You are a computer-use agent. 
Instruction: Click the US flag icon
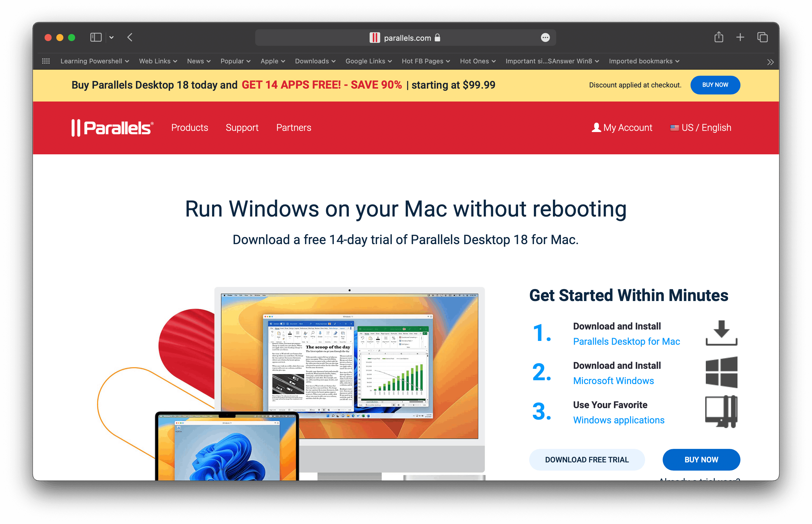(674, 128)
